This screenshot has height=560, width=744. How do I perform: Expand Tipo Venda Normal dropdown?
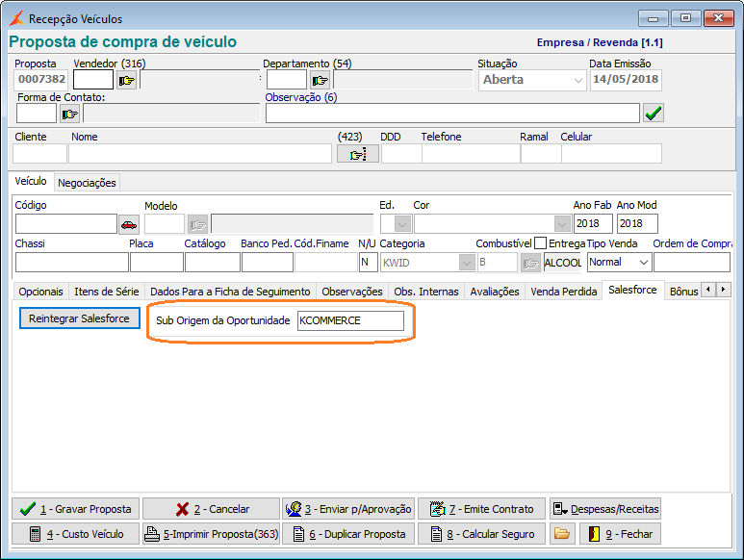(643, 263)
